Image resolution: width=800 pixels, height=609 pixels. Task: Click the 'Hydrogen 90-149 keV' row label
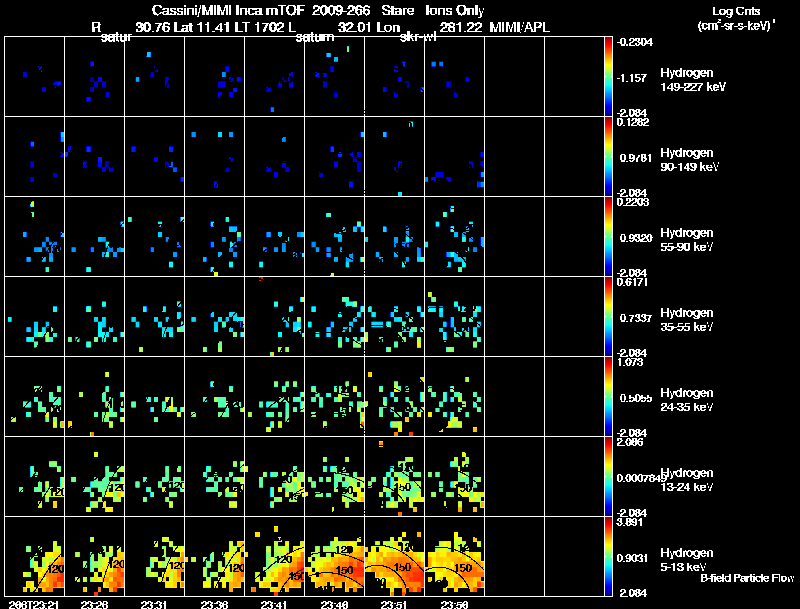(x=689, y=160)
